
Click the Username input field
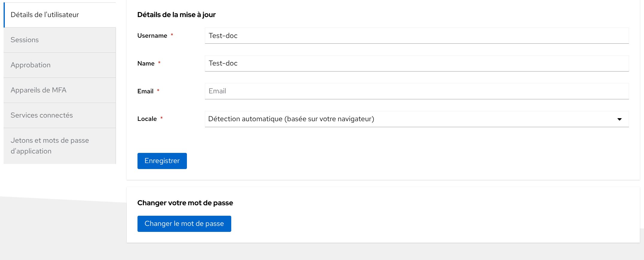pos(416,36)
